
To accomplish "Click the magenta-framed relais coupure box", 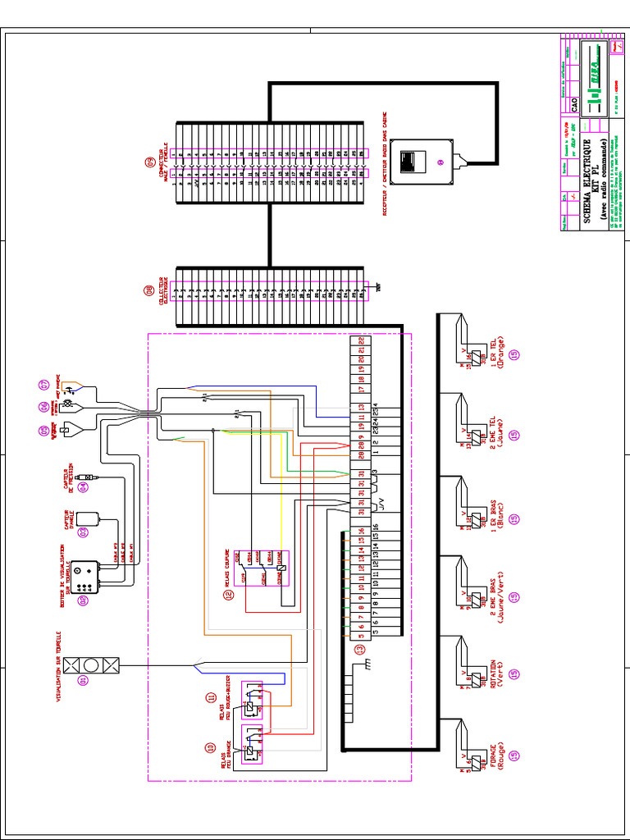I will pos(262,568).
